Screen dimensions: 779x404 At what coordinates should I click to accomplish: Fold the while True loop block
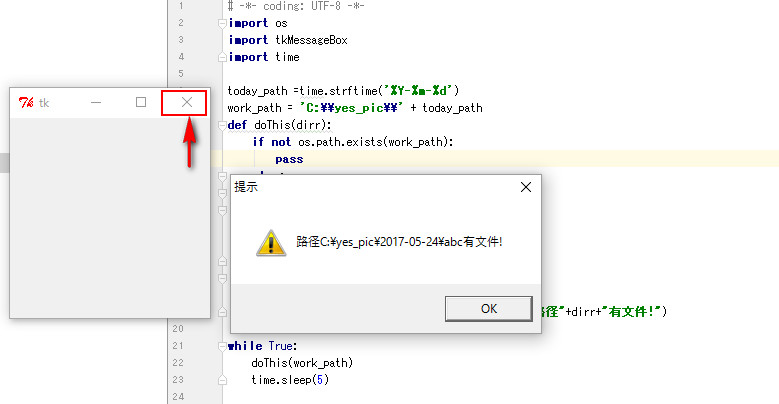coord(222,346)
